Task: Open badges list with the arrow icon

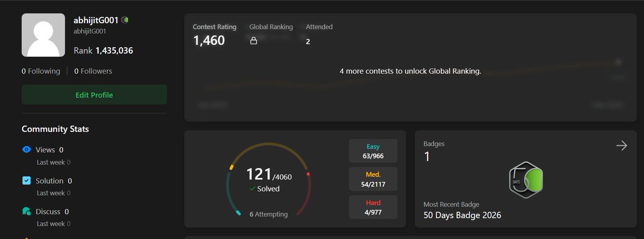Action: [621, 146]
